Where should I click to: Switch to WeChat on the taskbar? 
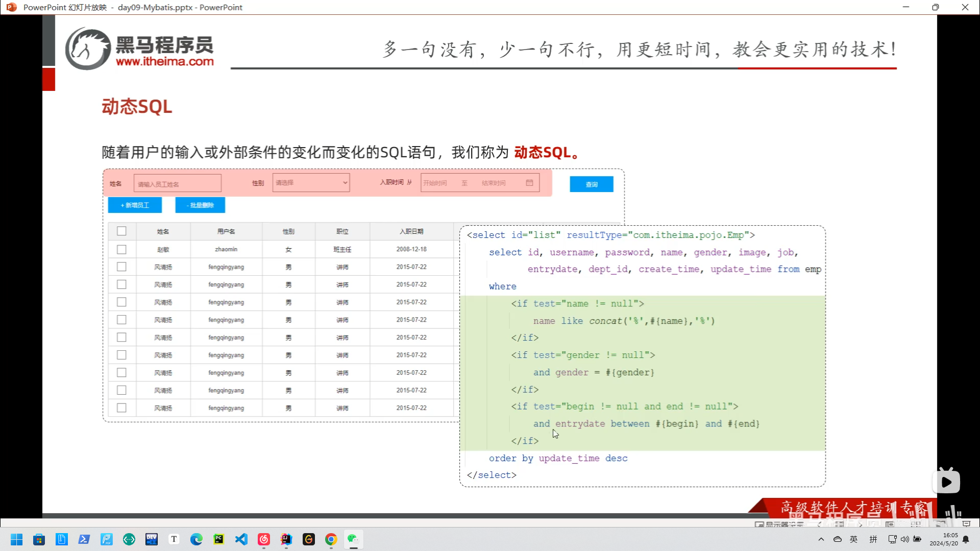pyautogui.click(x=353, y=539)
